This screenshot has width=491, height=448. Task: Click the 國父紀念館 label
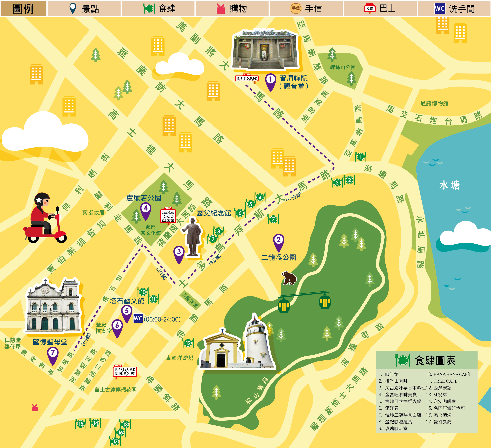tap(214, 213)
